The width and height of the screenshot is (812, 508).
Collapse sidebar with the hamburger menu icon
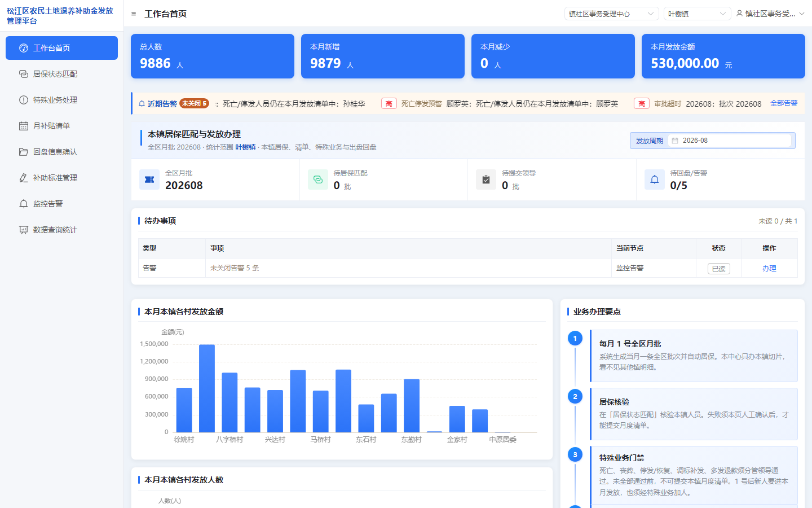tap(134, 14)
